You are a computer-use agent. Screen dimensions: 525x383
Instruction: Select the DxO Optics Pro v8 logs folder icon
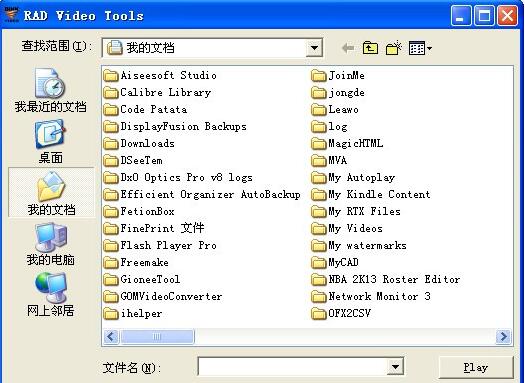[x=111, y=177]
